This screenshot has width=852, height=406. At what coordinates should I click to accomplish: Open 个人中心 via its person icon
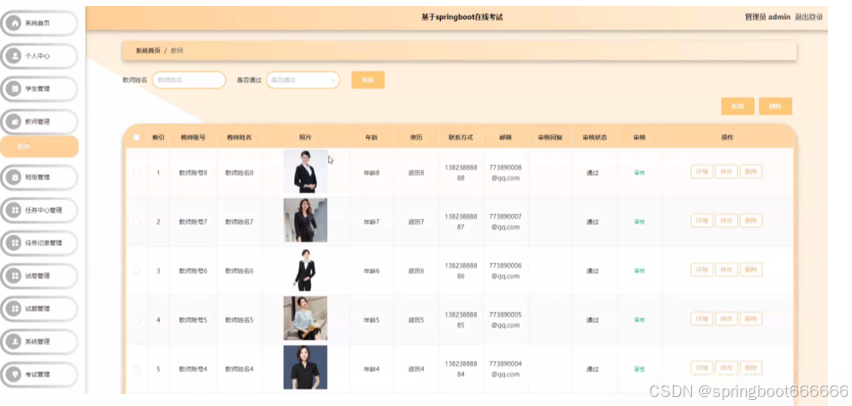13,55
